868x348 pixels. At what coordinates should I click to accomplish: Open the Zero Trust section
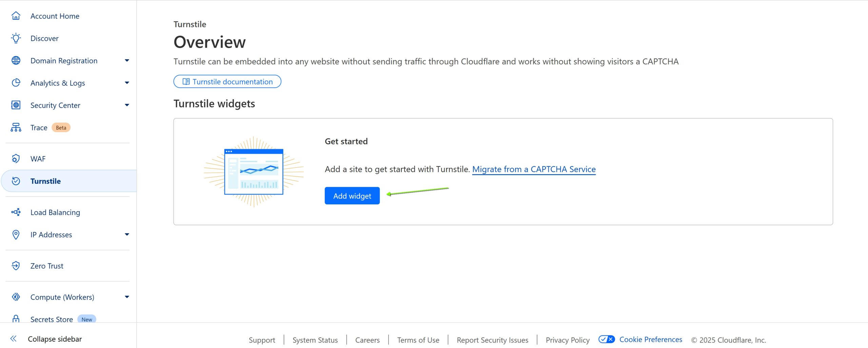68,266
